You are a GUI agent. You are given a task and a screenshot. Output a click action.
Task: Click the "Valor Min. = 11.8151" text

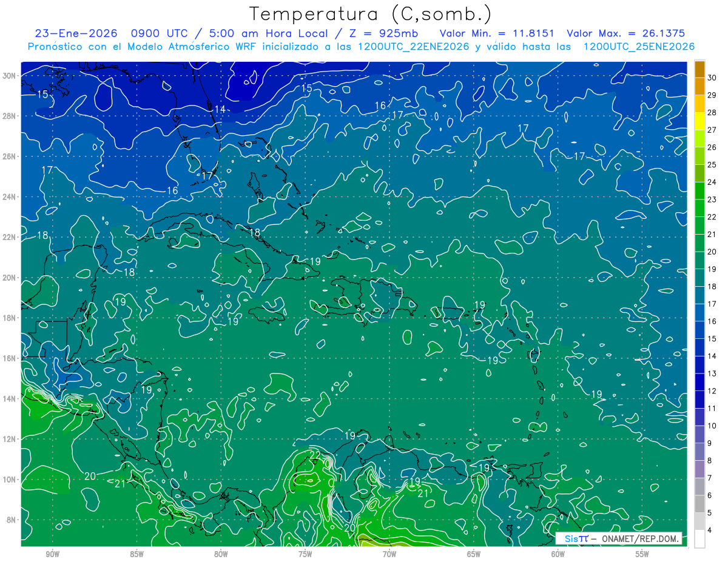(x=496, y=33)
